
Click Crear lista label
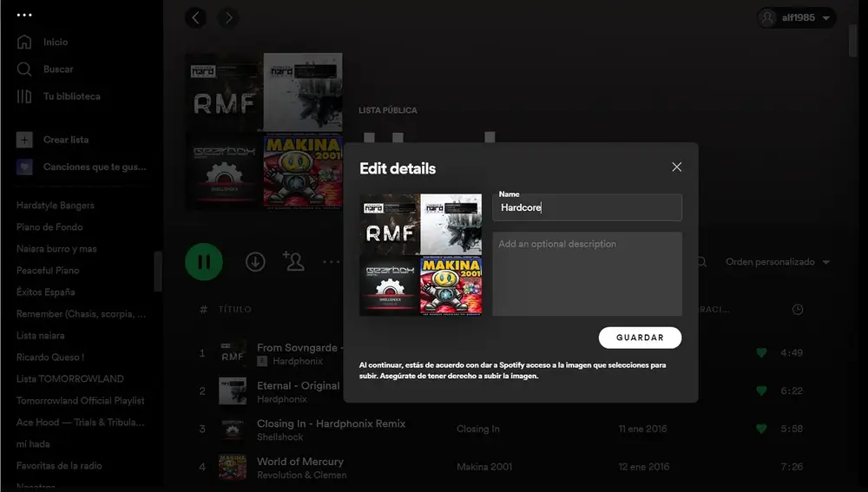(66, 140)
